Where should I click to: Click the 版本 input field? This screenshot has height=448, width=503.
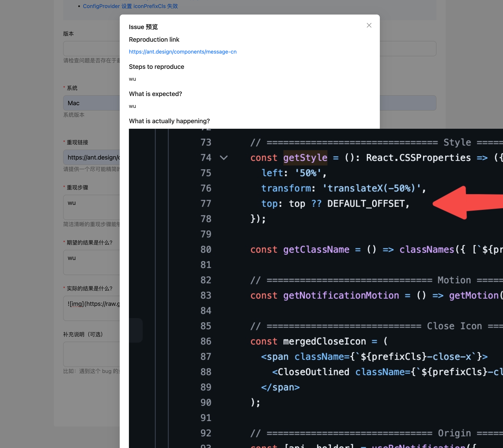[x=91, y=49]
